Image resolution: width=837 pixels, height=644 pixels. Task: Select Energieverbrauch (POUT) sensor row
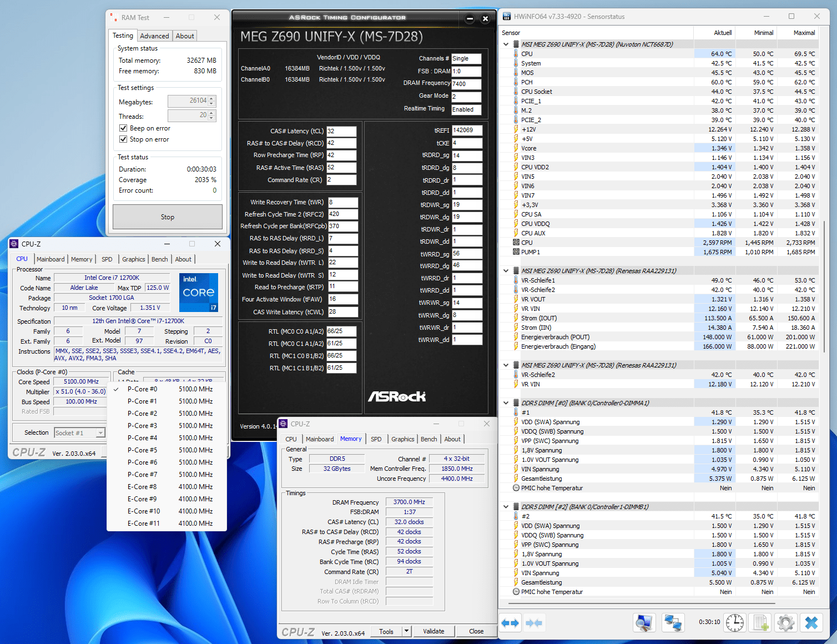point(659,337)
